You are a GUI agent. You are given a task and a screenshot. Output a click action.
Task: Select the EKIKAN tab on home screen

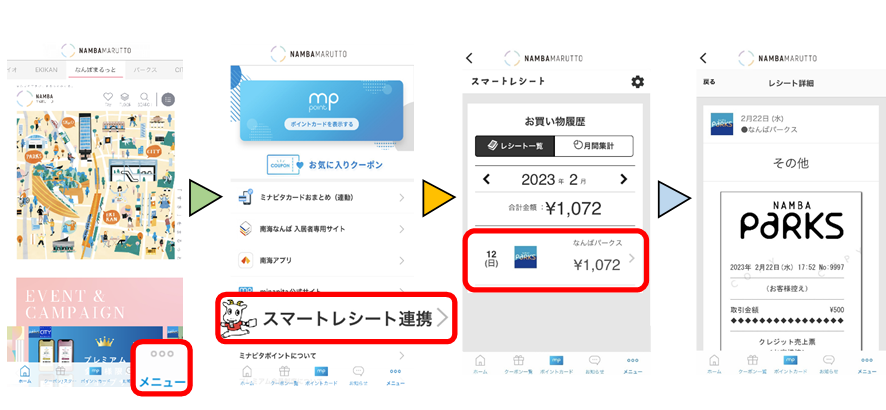tap(45, 70)
